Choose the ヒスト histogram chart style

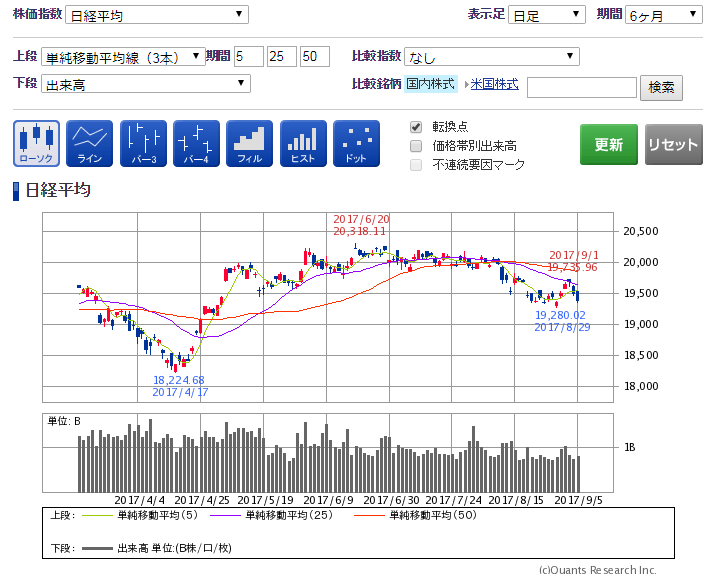[x=303, y=143]
